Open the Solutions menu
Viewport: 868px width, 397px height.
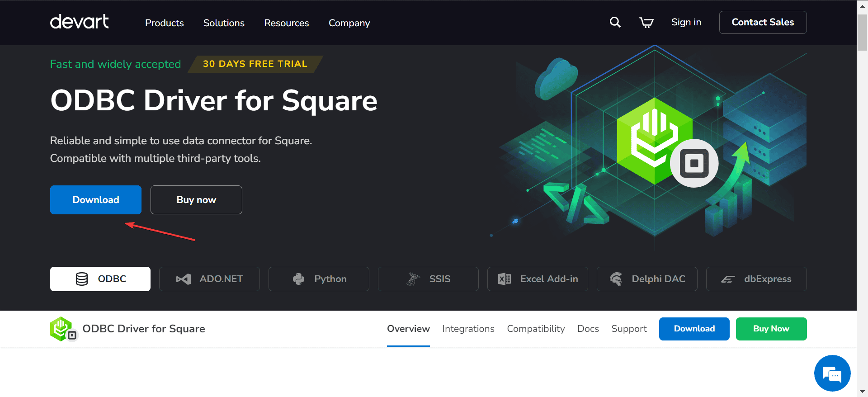tap(224, 23)
